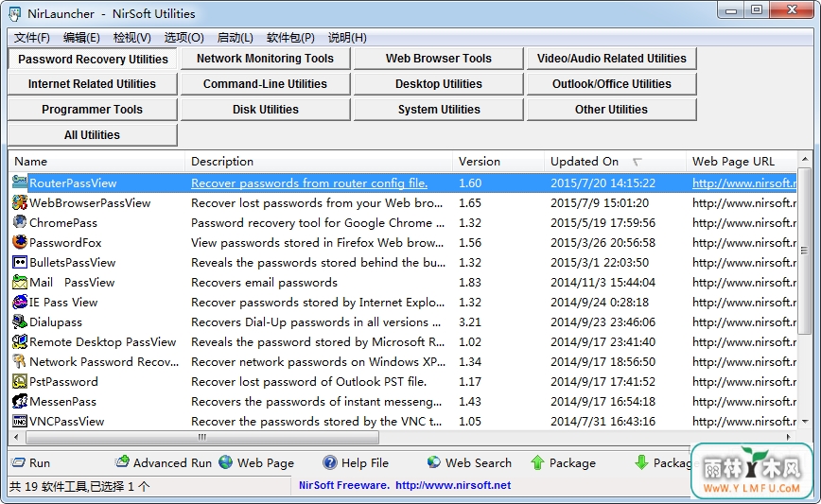The width and height of the screenshot is (821, 504).
Task: Sort list by Name column header
Action: point(96,161)
